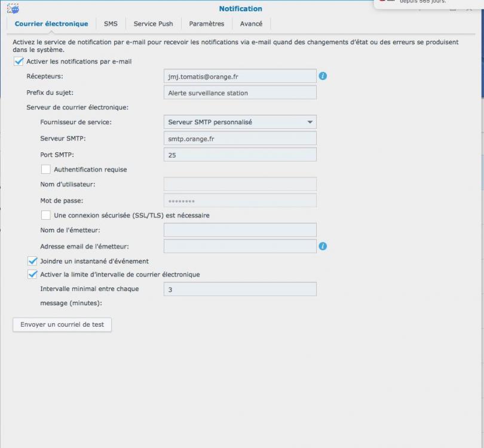Switch to the SMS tab

coord(111,24)
